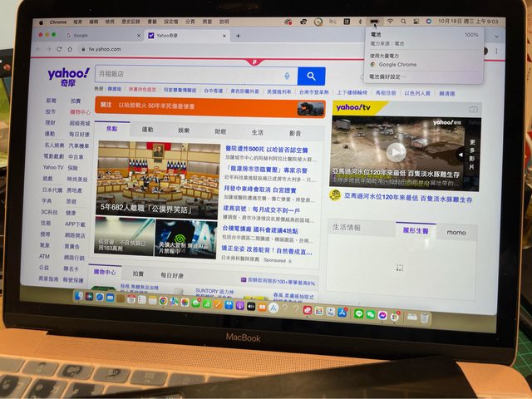Screen dimensions: 532x399
Task: Switch to the momo tab
Action: coord(456,232)
